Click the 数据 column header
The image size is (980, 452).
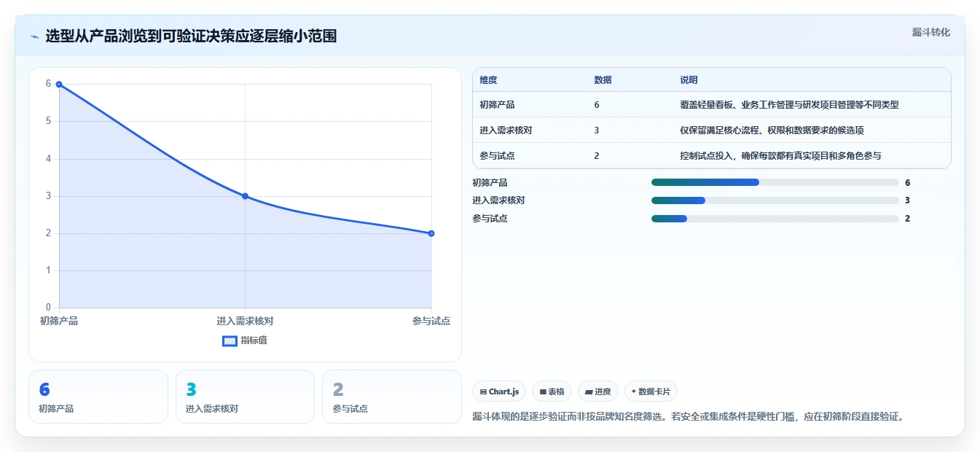tap(603, 80)
